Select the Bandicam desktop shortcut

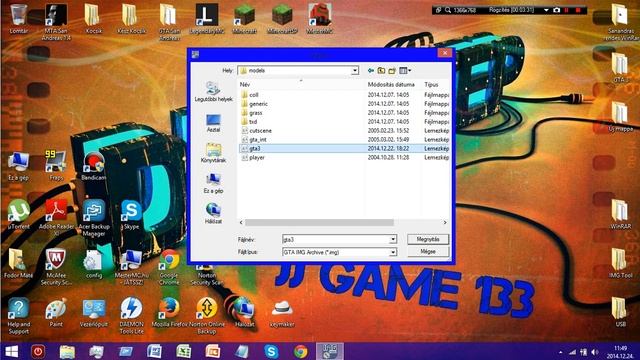(x=93, y=165)
